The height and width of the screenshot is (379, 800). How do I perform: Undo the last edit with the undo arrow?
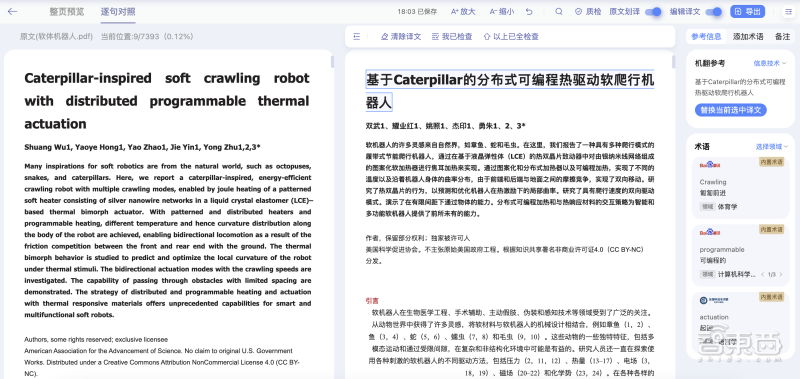[x=529, y=12]
